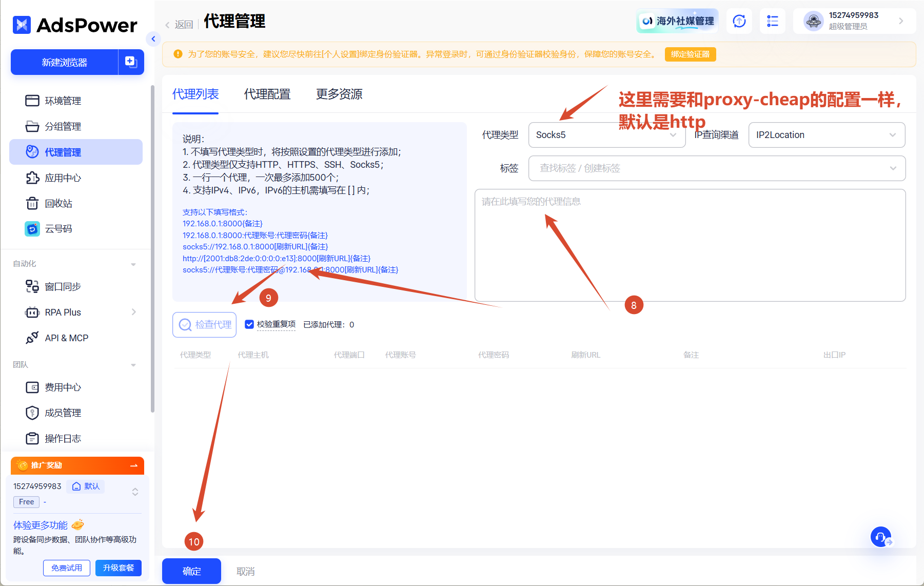Screen dimensions: 924x586
Task: Go back with the 返回 link
Action: 179,24
